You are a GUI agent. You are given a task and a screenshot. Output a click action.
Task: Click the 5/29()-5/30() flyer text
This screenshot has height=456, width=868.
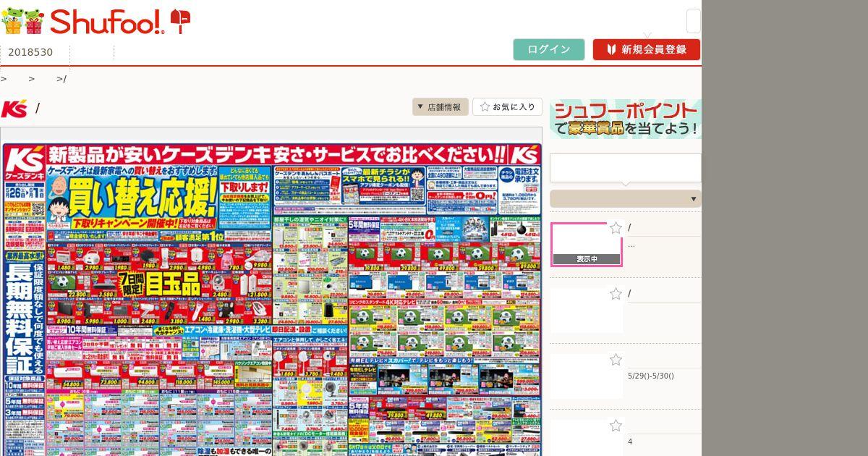click(651, 376)
